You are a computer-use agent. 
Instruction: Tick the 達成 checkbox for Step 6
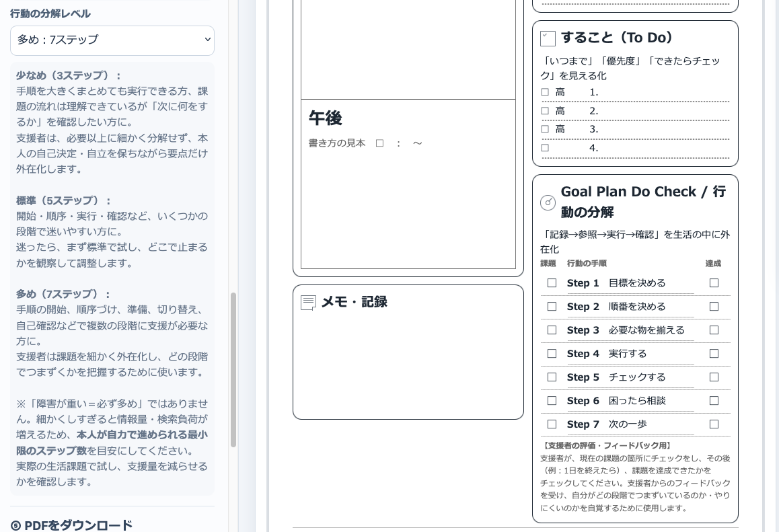click(x=714, y=401)
